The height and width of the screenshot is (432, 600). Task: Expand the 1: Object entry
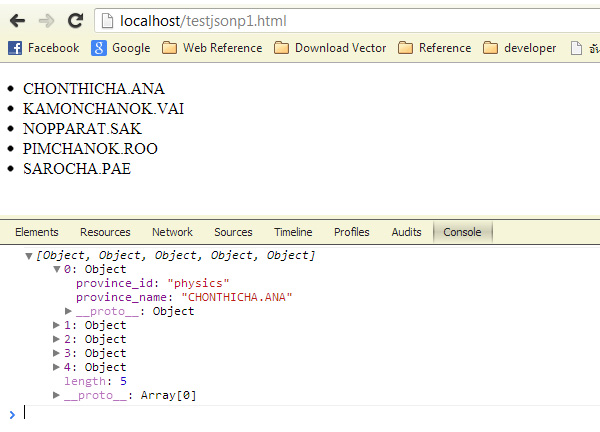[57, 326]
